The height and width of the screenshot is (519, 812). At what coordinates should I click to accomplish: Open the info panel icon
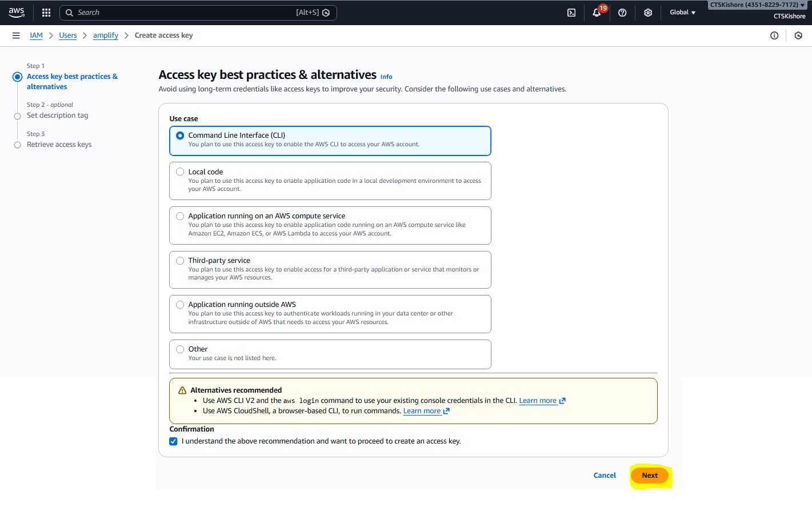[x=774, y=35]
